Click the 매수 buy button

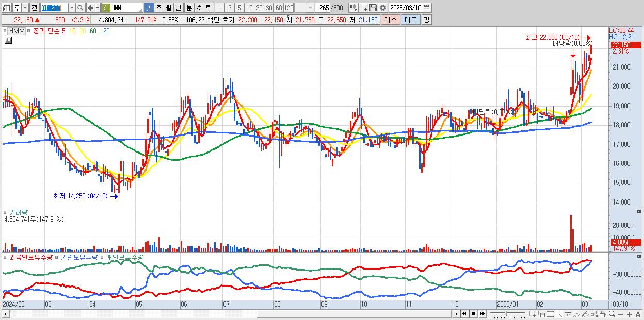click(391, 20)
